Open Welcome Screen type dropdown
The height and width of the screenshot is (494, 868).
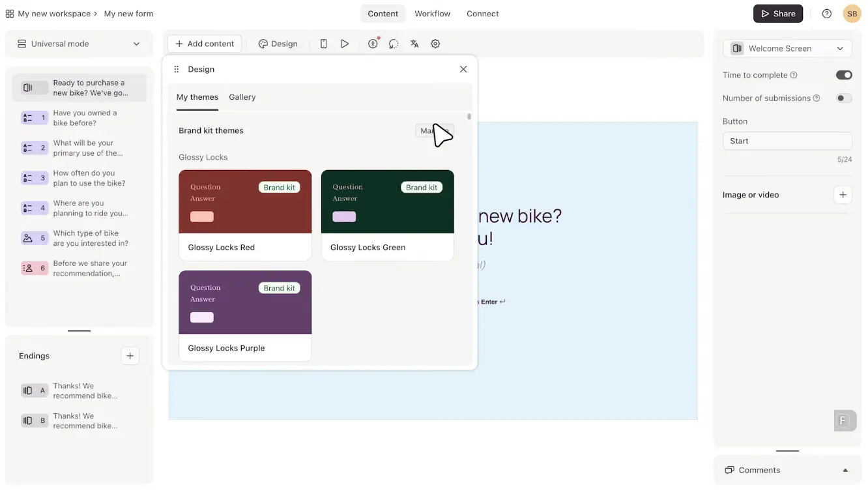click(x=787, y=48)
